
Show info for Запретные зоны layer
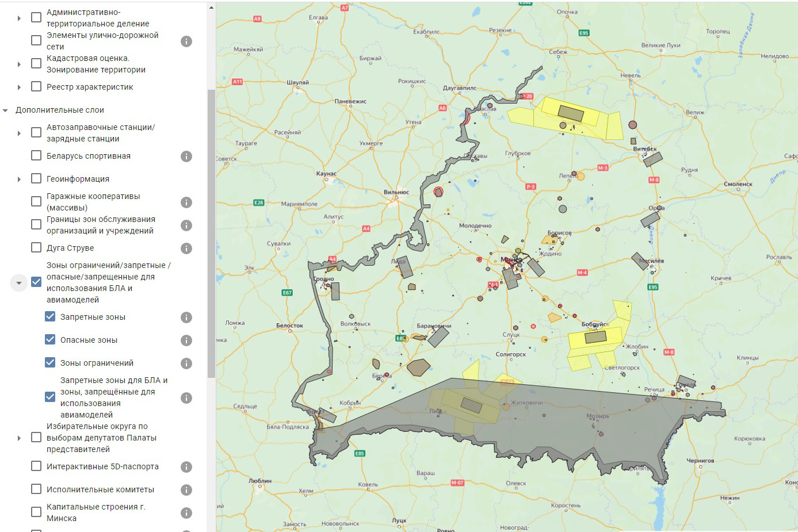pos(186,317)
